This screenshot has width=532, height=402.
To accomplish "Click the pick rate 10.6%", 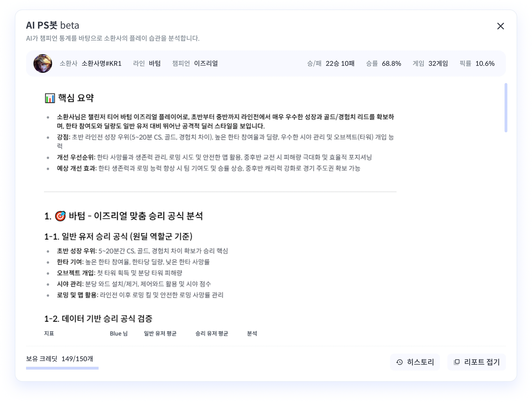I will pos(485,63).
